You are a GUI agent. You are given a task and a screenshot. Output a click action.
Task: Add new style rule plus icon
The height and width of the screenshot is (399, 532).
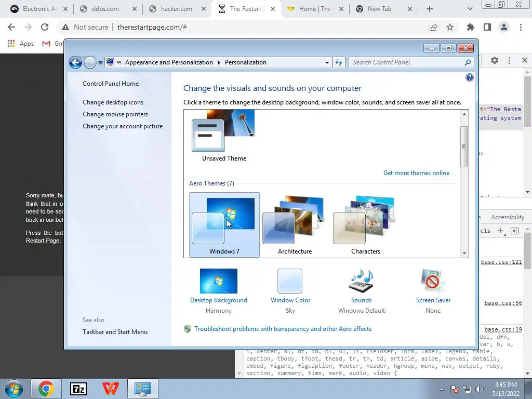501,231
